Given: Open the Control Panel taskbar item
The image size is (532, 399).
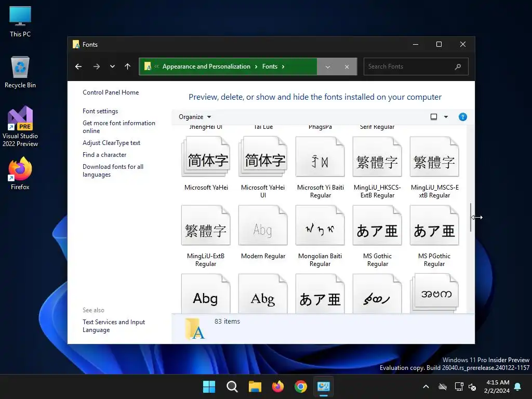Looking at the screenshot, I should click(x=324, y=387).
